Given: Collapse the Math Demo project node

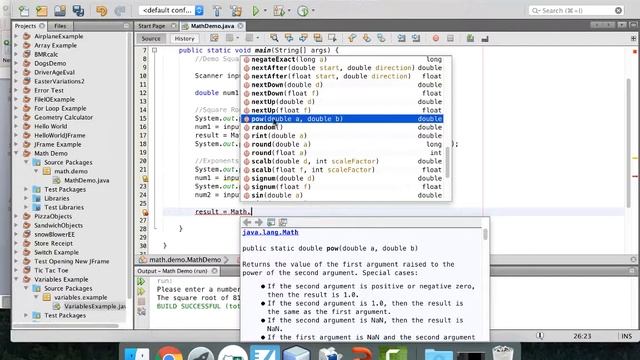Looking at the screenshot, I should [x=17, y=153].
